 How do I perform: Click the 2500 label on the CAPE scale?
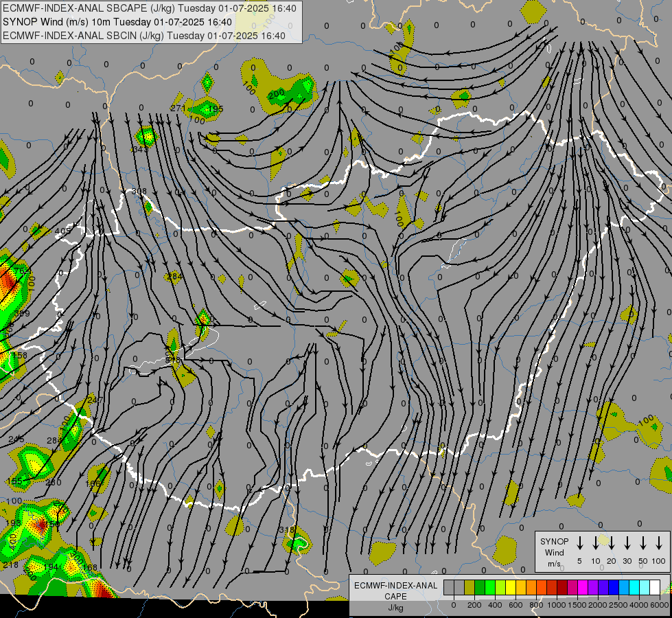pos(618,605)
